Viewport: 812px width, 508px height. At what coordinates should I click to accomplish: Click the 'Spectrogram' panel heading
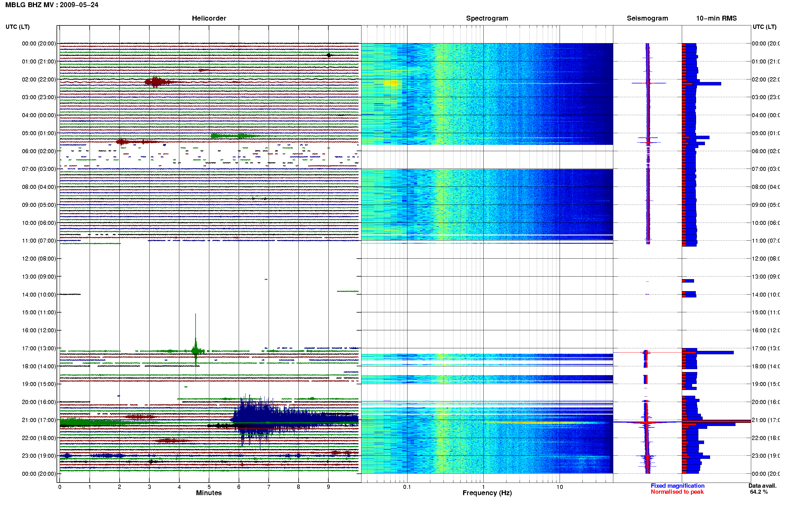pyautogui.click(x=487, y=19)
